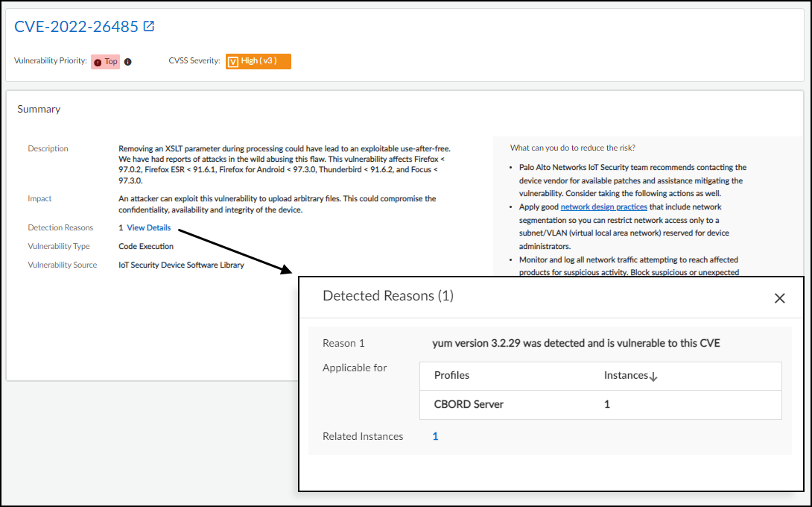Click the red alert icon in Top badge

point(98,62)
